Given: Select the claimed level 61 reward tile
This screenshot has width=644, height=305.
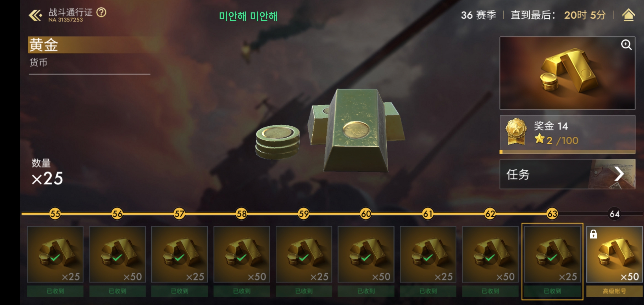Looking at the screenshot, I should pyautogui.click(x=428, y=254).
